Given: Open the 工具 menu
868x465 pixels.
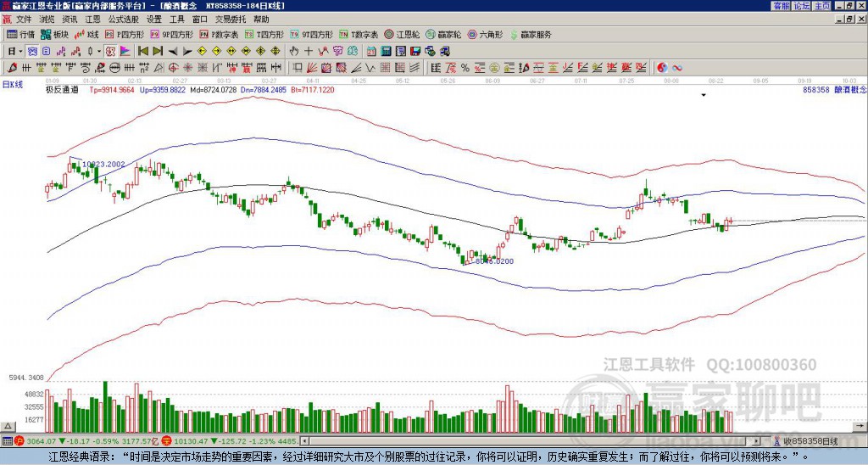Looking at the screenshot, I should 177,20.
